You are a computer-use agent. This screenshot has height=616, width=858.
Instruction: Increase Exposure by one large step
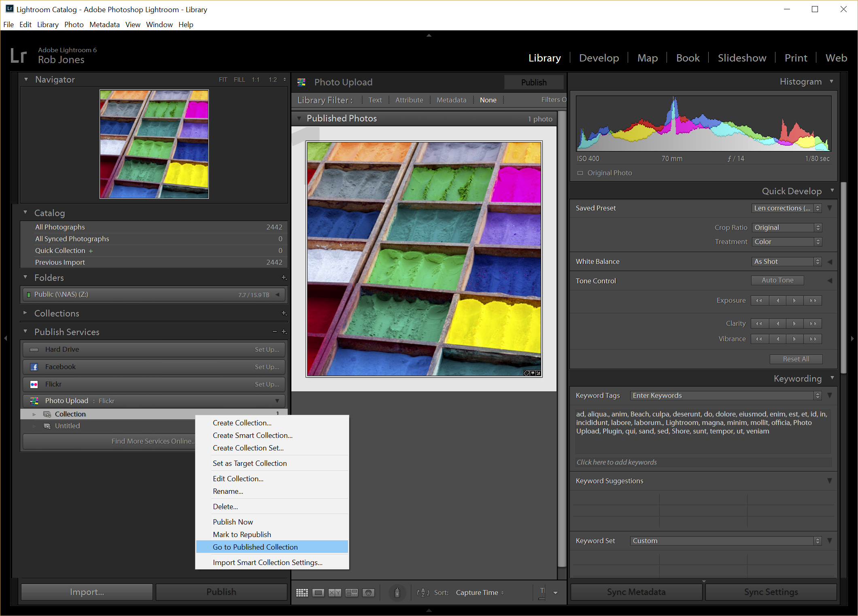click(813, 300)
